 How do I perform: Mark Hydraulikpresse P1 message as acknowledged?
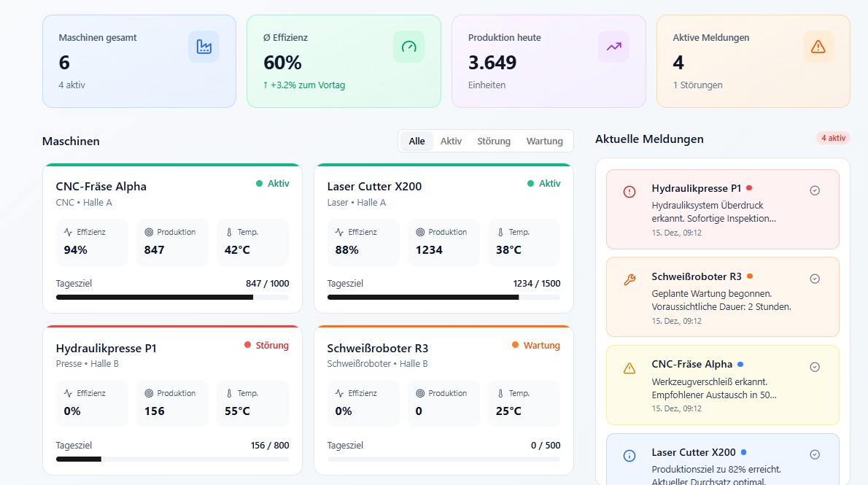[x=815, y=190]
